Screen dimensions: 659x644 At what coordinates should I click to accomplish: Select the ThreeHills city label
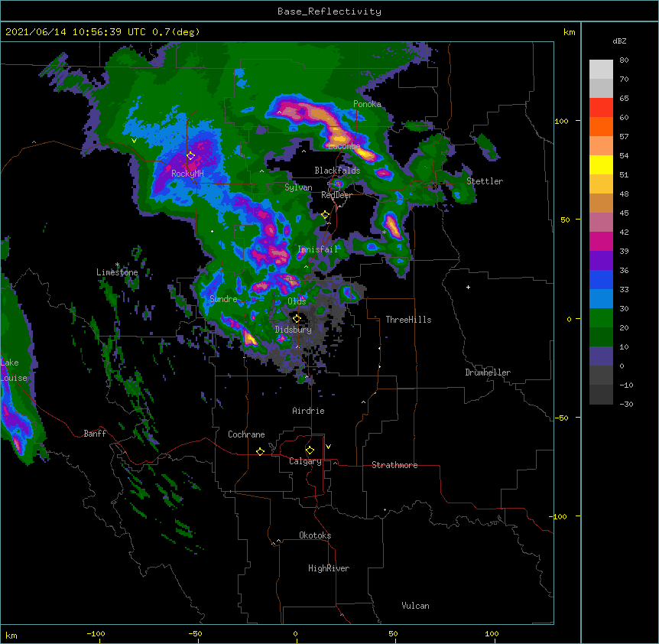pyautogui.click(x=408, y=320)
